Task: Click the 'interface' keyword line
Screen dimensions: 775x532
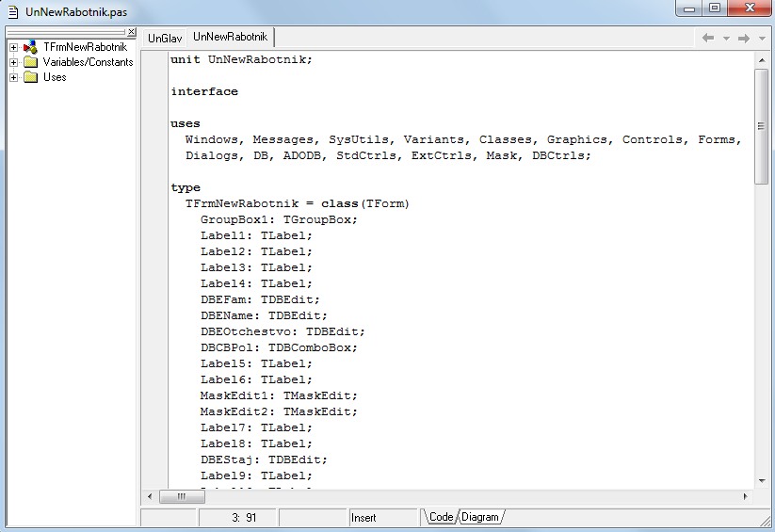Action: pyautogui.click(x=204, y=91)
